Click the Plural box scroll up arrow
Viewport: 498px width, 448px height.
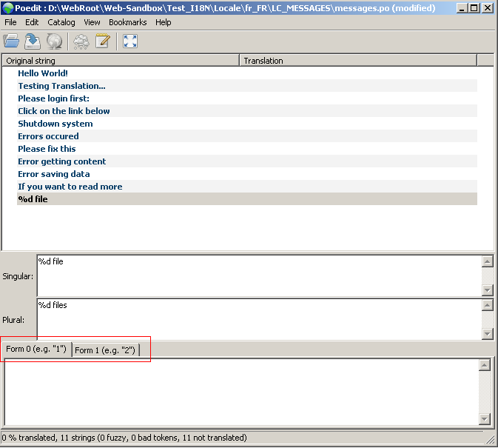tap(487, 304)
